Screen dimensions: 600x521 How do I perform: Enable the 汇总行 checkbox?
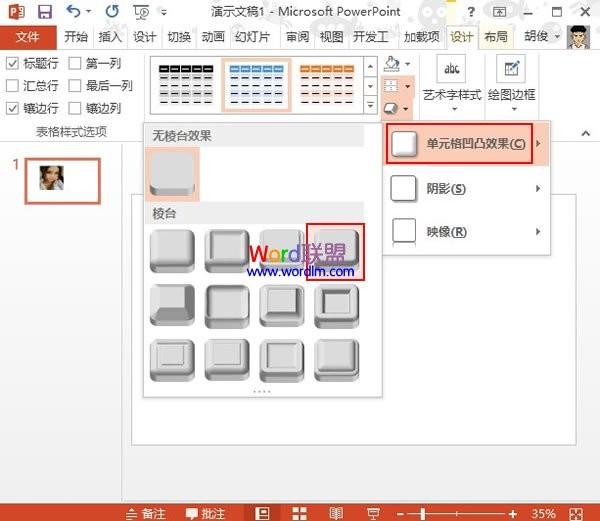(12, 86)
